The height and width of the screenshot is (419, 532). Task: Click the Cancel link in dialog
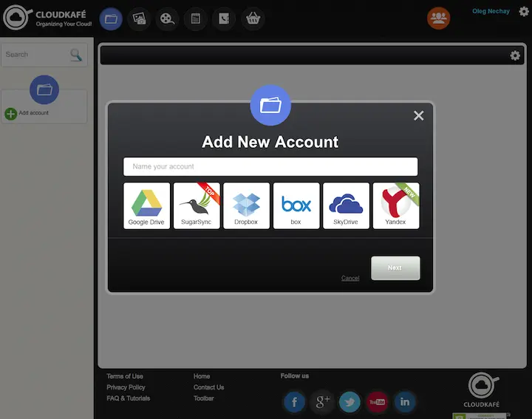tap(350, 278)
